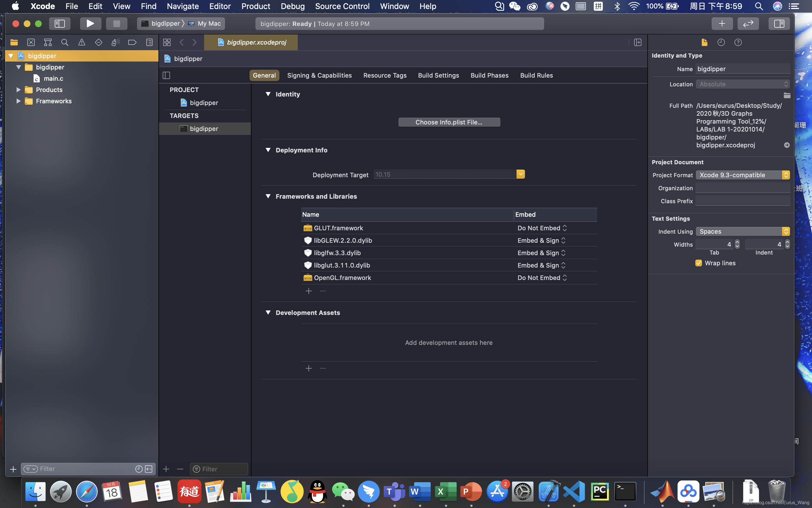Select My Mac run destination
Viewport: 812px width, 508px height.
click(205, 23)
